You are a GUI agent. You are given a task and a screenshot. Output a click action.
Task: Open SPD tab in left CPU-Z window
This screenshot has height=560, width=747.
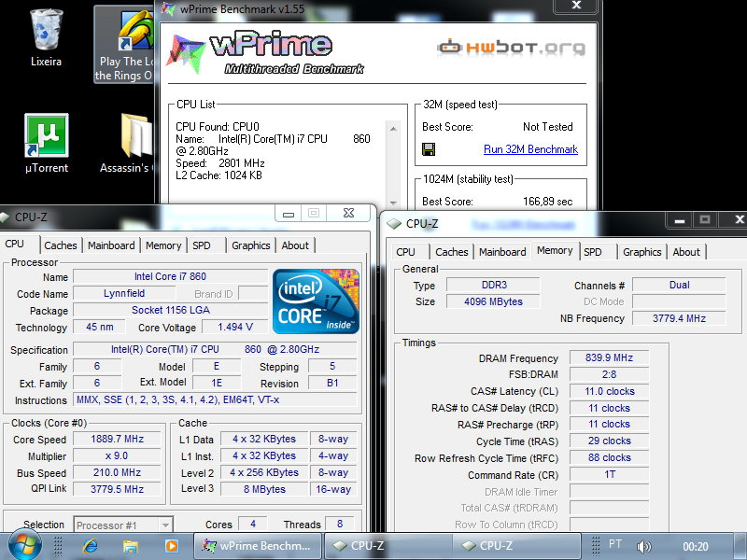click(x=206, y=245)
